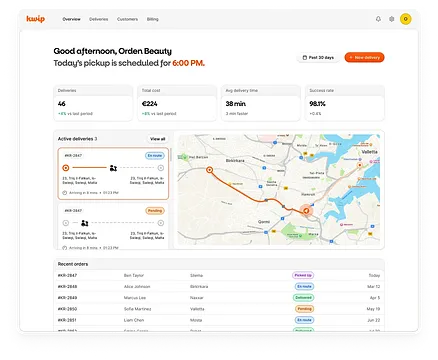Click View all active deliveries
Screen dimensions: 438x360
coord(157,139)
